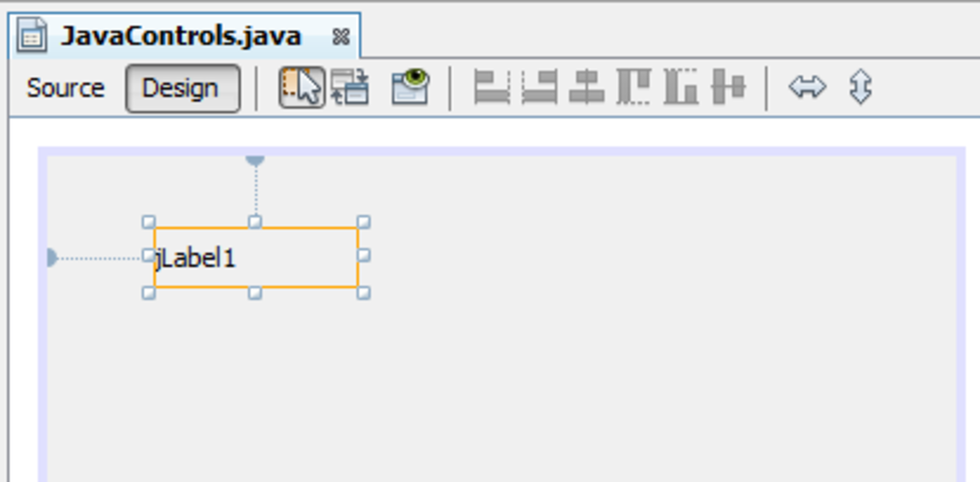Enable Connection Mode tool
980x482 pixels.
coord(350,87)
